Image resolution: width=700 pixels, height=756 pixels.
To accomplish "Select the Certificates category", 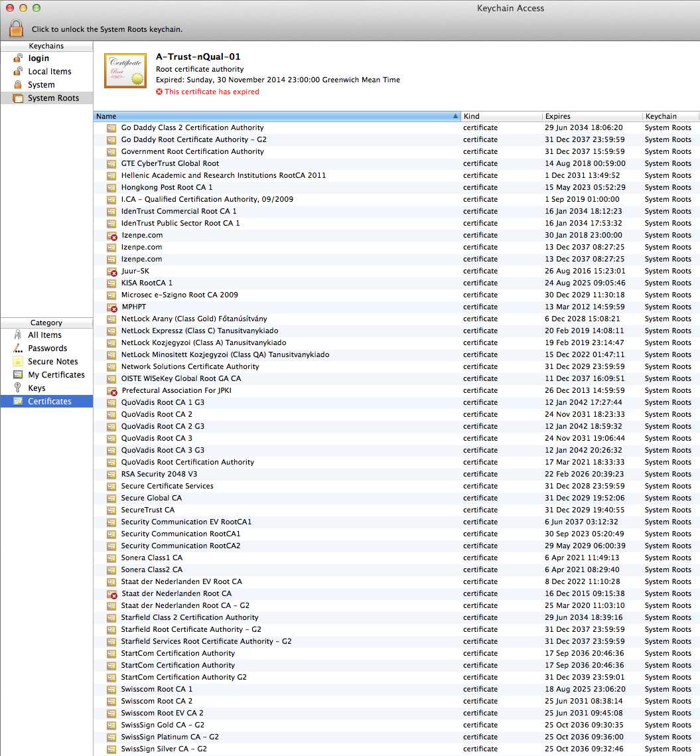I will (46, 401).
